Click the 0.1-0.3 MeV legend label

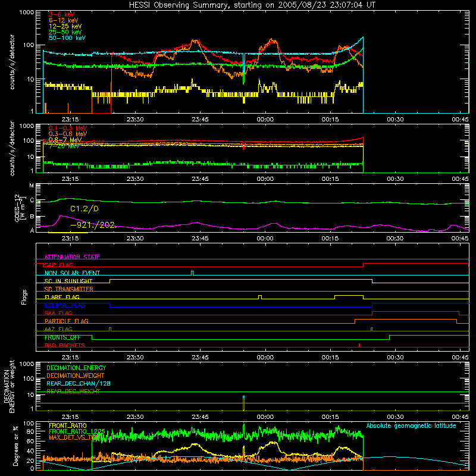[x=68, y=128]
